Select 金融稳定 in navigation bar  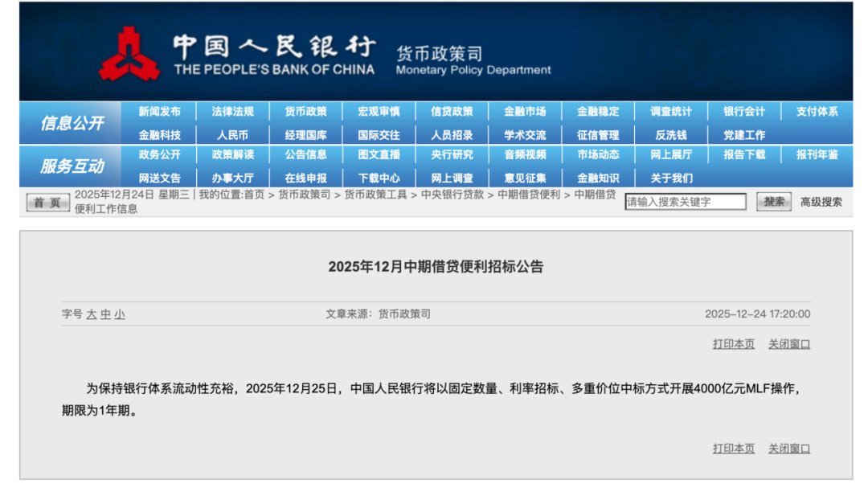click(598, 112)
